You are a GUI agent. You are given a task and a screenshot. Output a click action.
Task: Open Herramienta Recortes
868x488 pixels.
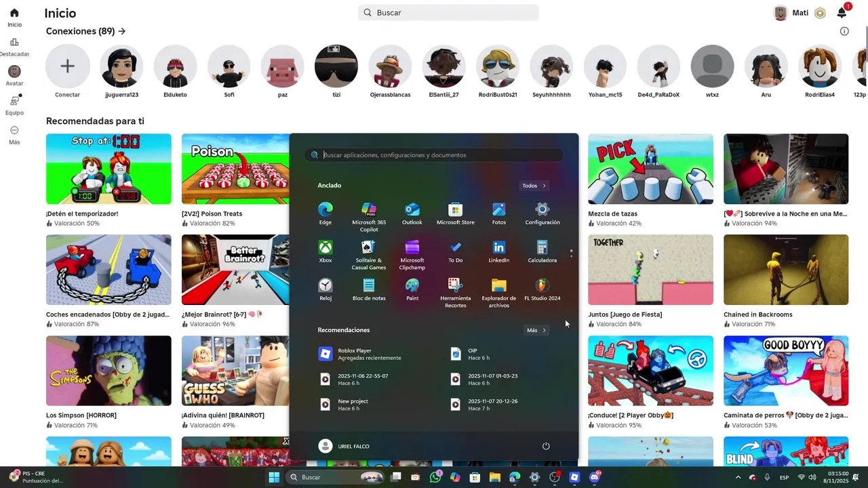click(456, 293)
